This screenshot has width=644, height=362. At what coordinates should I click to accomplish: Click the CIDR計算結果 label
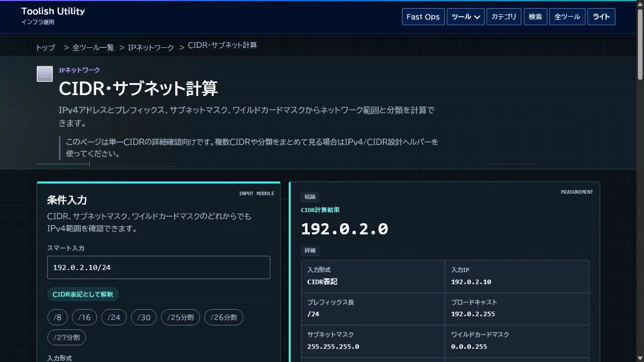(320, 210)
